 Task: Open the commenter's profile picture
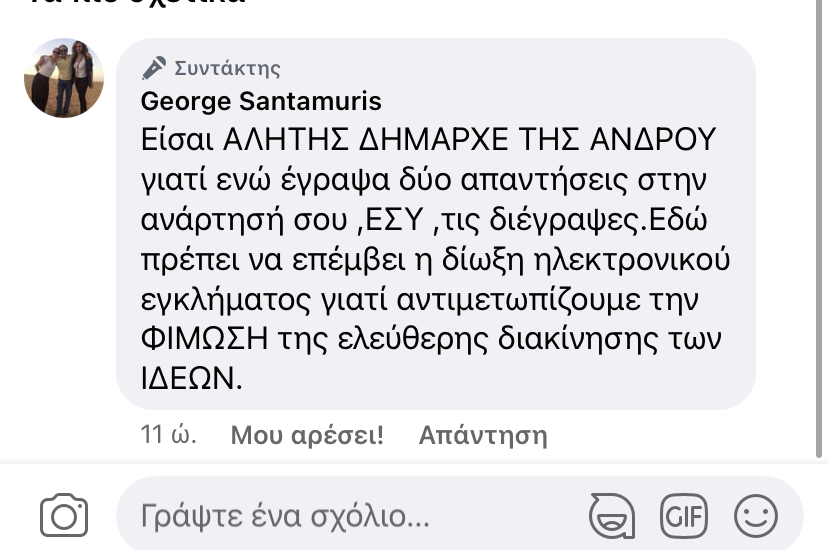64,78
